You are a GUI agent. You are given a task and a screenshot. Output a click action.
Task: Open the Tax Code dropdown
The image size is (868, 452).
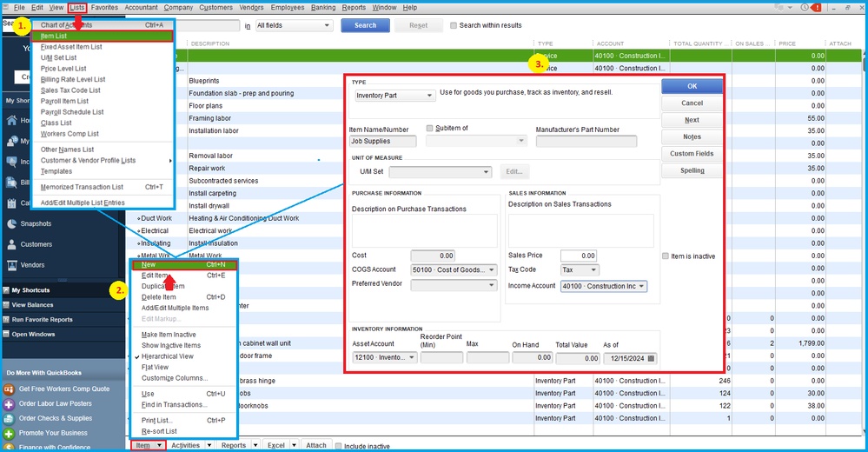click(580, 269)
